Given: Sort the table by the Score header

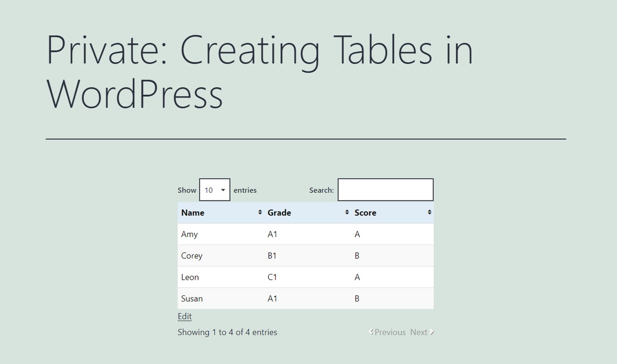Looking at the screenshot, I should (365, 212).
